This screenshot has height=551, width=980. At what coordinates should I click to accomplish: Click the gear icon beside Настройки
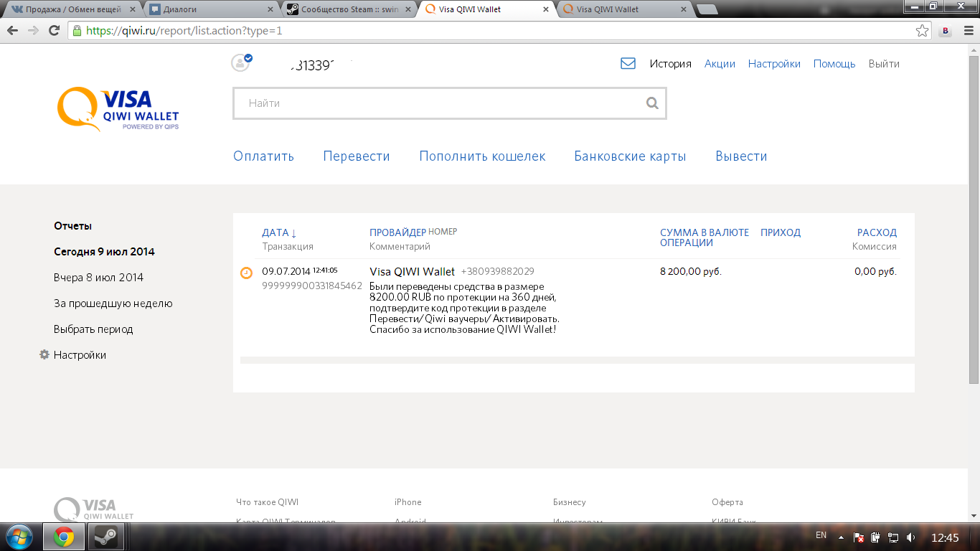click(44, 355)
